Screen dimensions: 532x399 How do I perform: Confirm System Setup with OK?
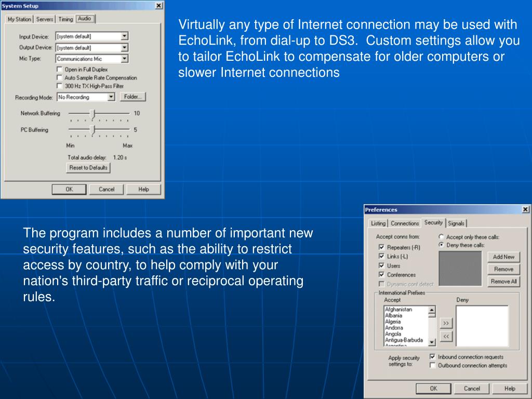coord(69,189)
